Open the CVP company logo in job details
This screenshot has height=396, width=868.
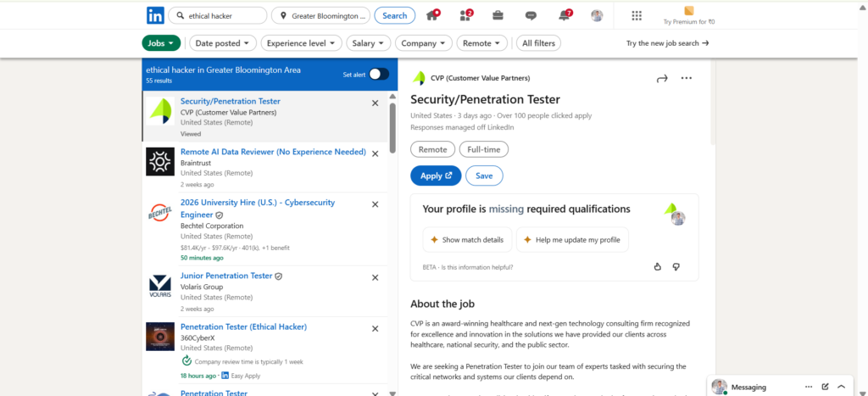[x=419, y=78]
